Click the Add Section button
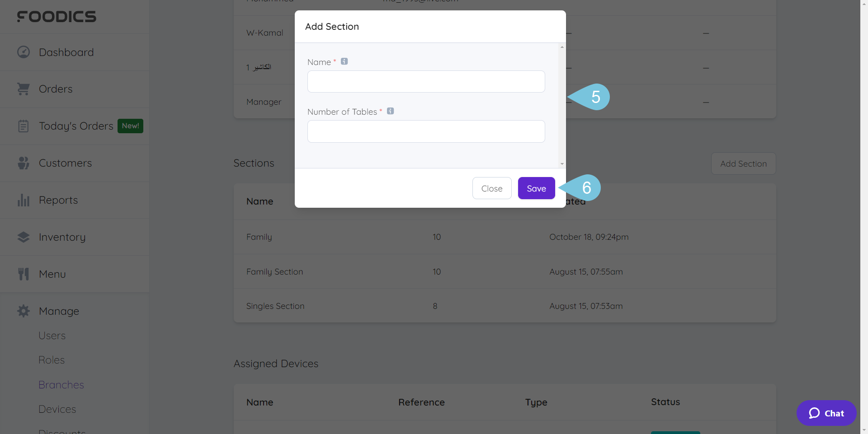 tap(743, 163)
